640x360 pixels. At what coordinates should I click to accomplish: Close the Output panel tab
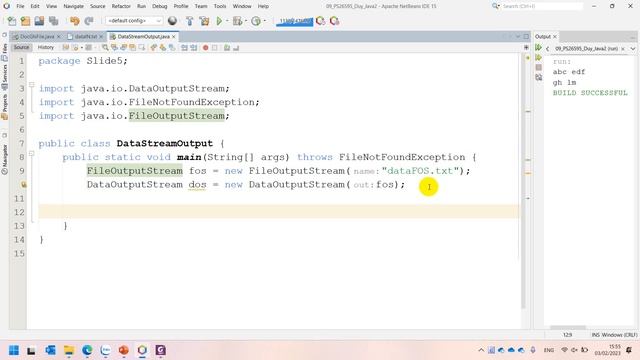[555, 37]
